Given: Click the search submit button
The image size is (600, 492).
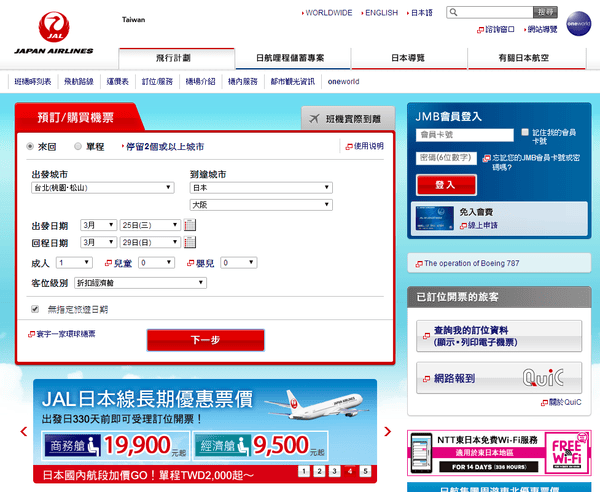Looking at the screenshot, I should (545, 12).
